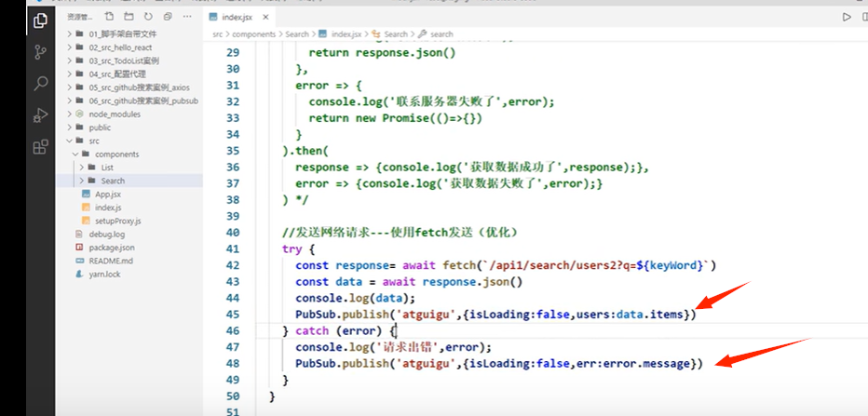
Task: Click the 'const data = await response.json()' line
Action: [x=409, y=282]
